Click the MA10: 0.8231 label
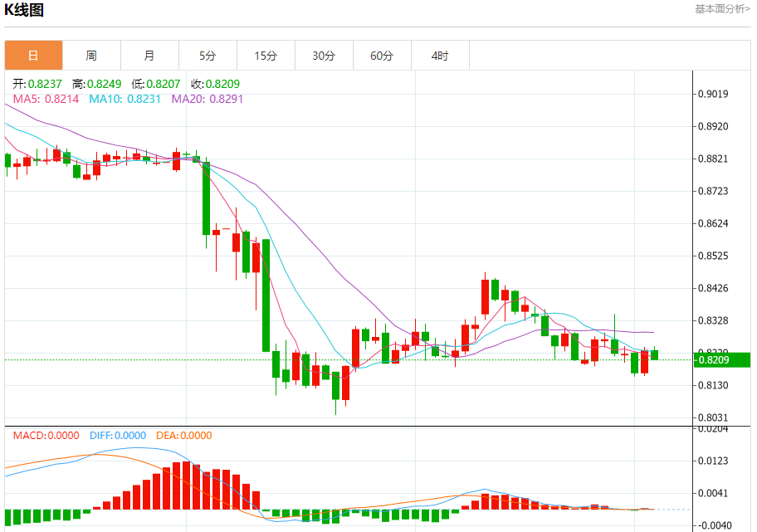This screenshot has width=757, height=532. click(125, 99)
